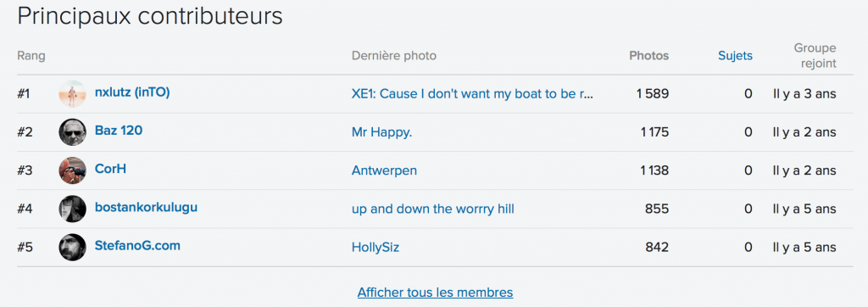The width and height of the screenshot is (868, 307).
Task: Open nxlutz (inTO) avatar thumbnail
Action: coord(73,93)
